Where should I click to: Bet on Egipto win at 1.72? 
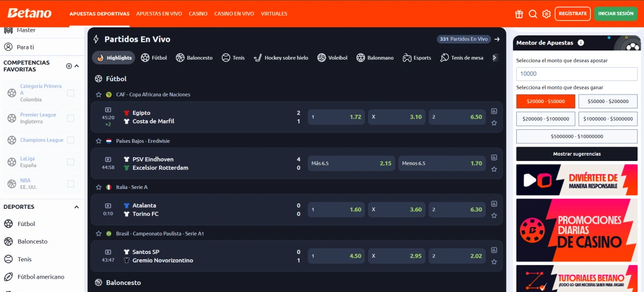[336, 117]
